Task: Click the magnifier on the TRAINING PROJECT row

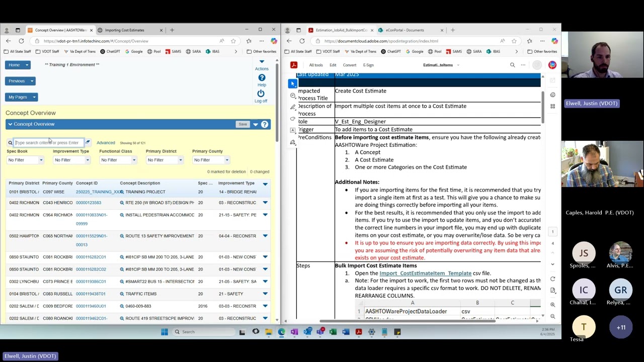Action: (122, 192)
